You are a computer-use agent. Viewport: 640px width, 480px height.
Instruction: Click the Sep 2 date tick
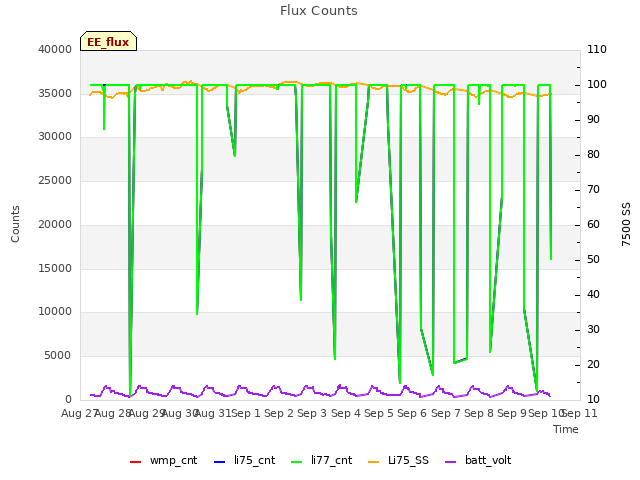279,413
